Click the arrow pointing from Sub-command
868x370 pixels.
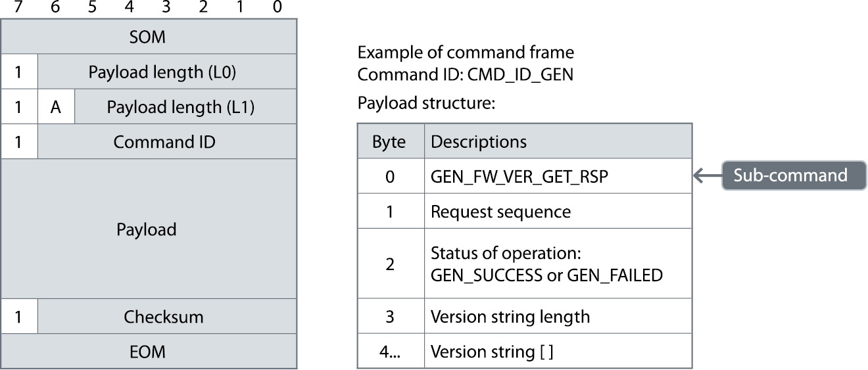707,175
